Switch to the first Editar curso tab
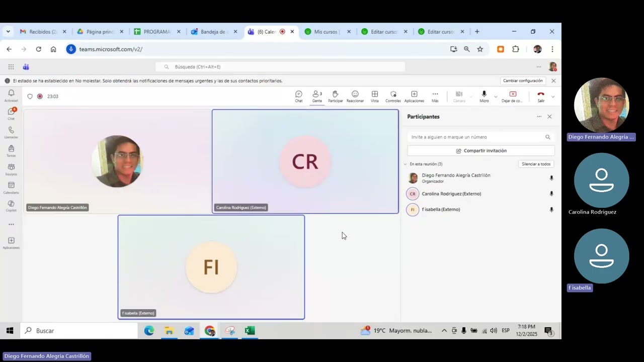The width and height of the screenshot is (644, 362). [x=384, y=32]
